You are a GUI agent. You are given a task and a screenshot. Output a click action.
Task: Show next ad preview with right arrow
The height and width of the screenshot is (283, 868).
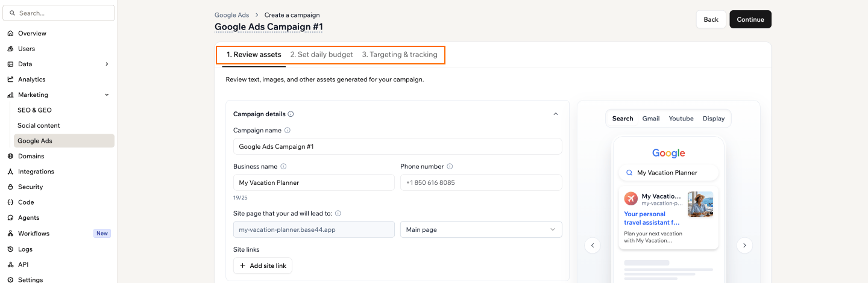744,245
